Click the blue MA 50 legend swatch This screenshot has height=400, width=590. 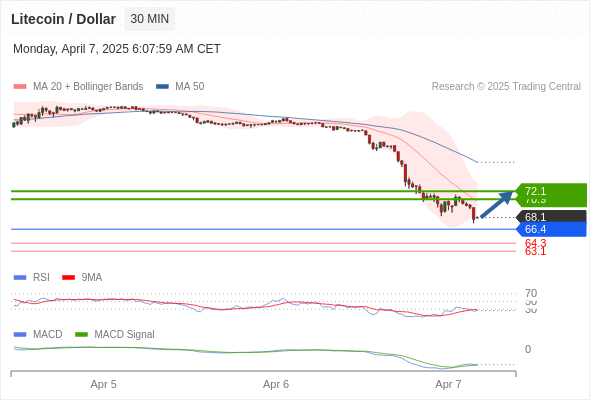tap(162, 87)
